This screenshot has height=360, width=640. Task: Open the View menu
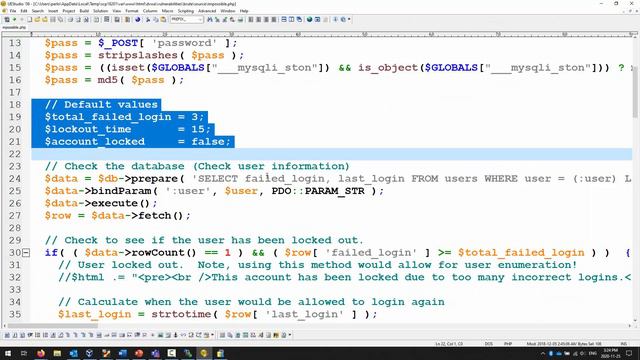pyautogui.click(x=117, y=11)
